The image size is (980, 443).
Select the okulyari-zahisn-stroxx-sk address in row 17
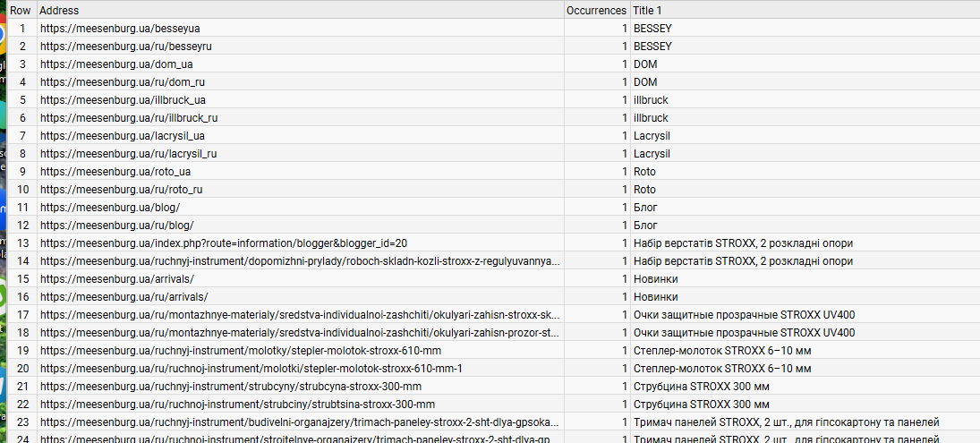click(300, 314)
